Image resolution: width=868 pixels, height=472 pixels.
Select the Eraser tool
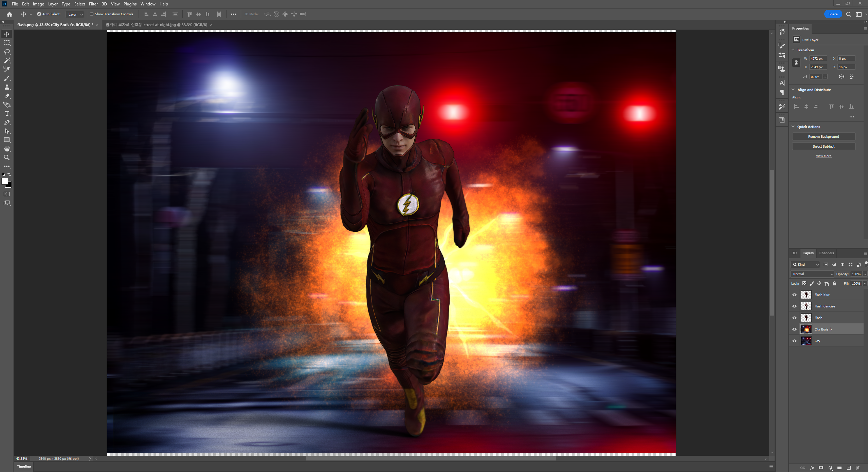click(x=7, y=96)
